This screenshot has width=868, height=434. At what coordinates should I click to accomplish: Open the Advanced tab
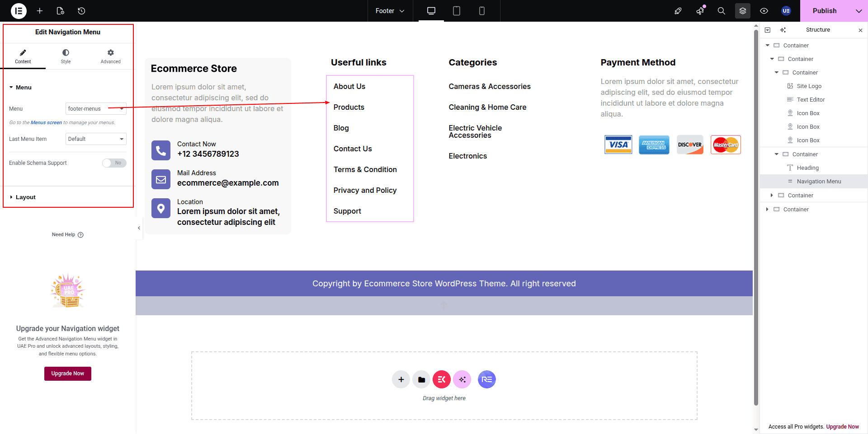click(110, 56)
